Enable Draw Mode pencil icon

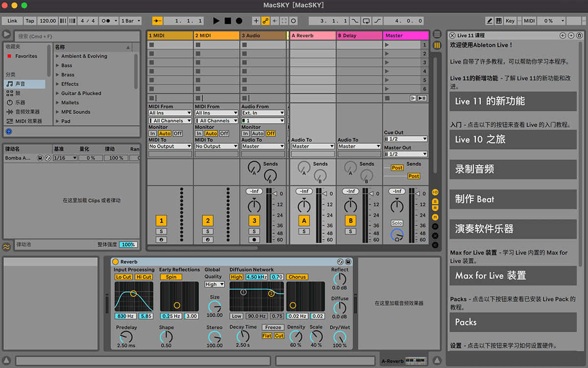[490, 21]
